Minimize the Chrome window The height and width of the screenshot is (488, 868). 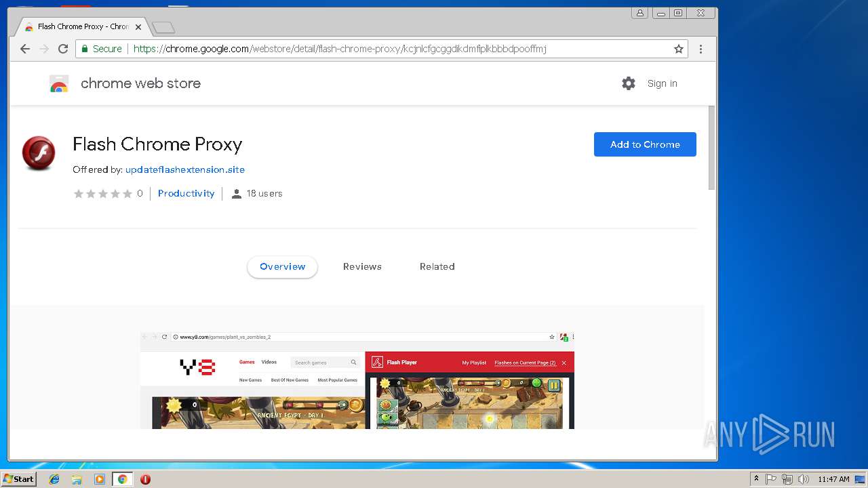[x=660, y=13]
